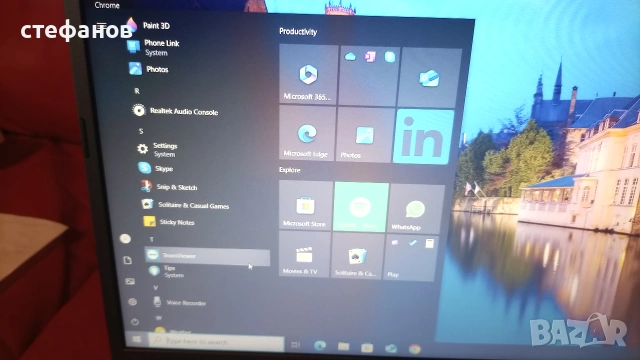Click the user account icon in Start rail
640x360 pixels.
click(x=125, y=239)
